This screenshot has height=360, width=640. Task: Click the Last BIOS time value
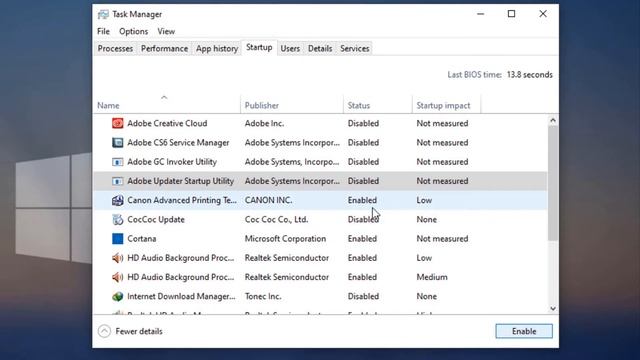tap(529, 75)
